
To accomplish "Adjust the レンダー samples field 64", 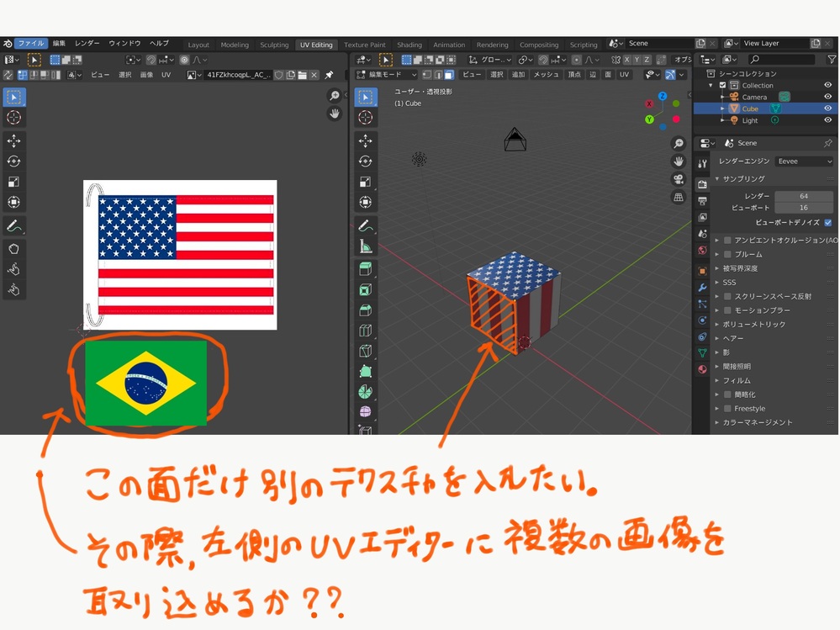I will (x=804, y=196).
